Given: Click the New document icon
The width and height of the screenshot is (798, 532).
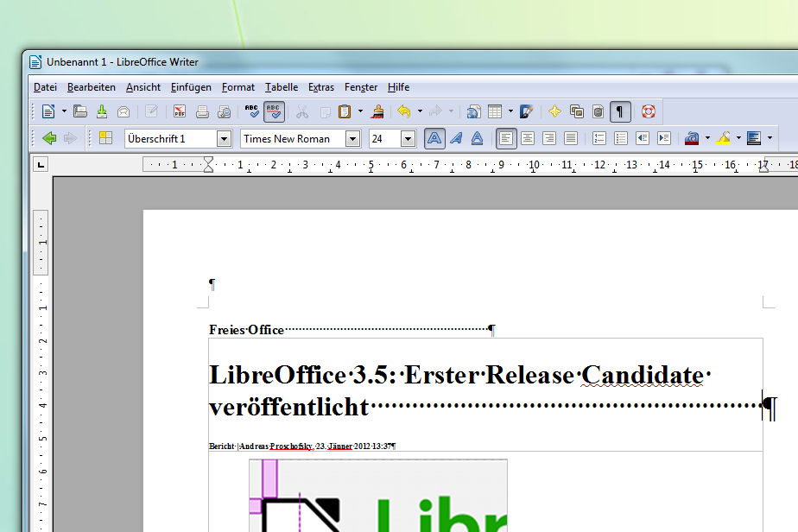Looking at the screenshot, I should pos(48,111).
